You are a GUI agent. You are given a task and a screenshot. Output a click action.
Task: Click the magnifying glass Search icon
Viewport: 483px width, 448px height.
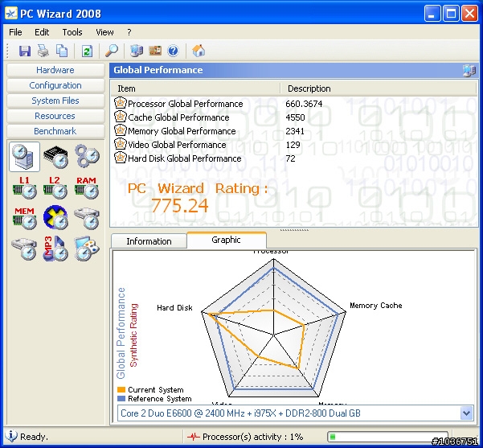click(x=112, y=51)
